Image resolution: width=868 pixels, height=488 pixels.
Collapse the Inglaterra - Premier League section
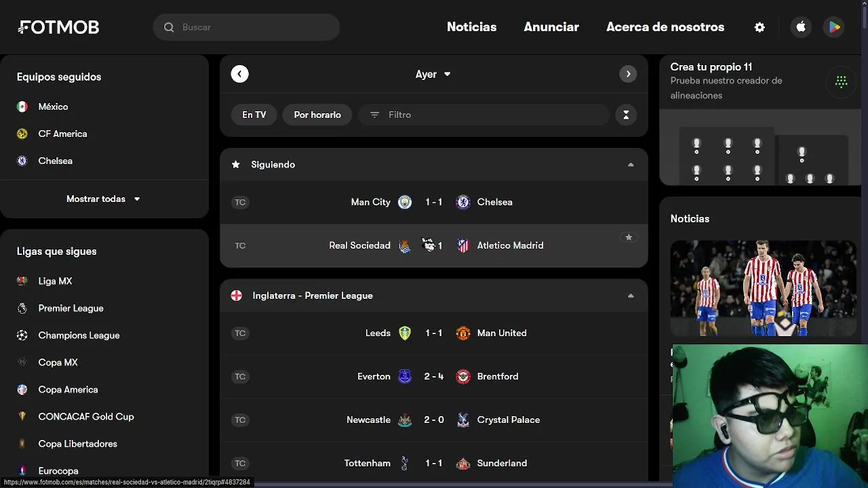click(631, 296)
